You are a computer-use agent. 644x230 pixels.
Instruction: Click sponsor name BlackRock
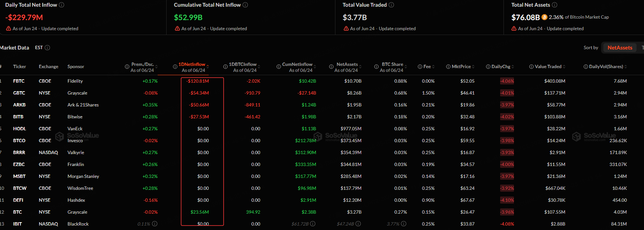78,224
